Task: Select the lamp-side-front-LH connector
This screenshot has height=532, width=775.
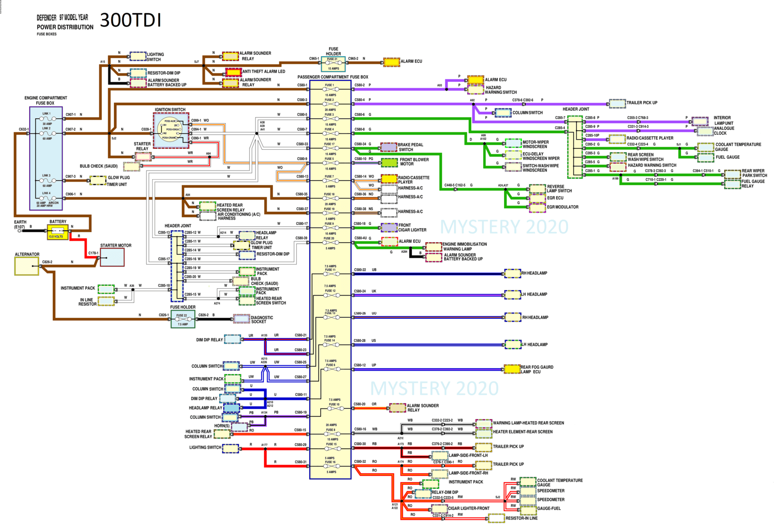Action: pyautogui.click(x=440, y=456)
